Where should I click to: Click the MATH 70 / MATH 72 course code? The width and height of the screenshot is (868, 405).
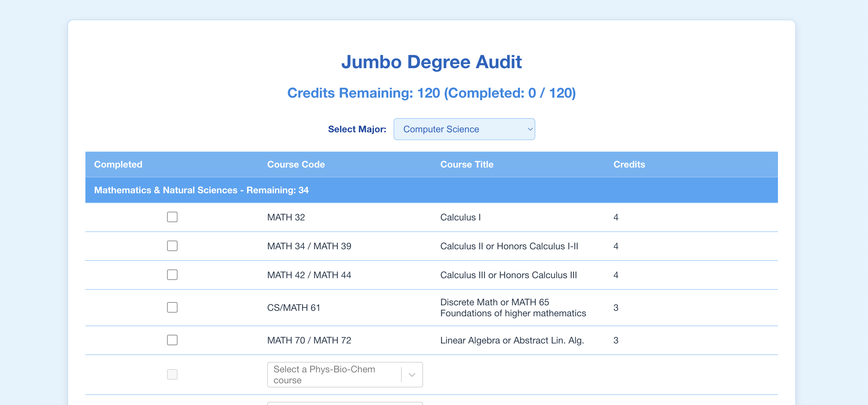(x=309, y=340)
